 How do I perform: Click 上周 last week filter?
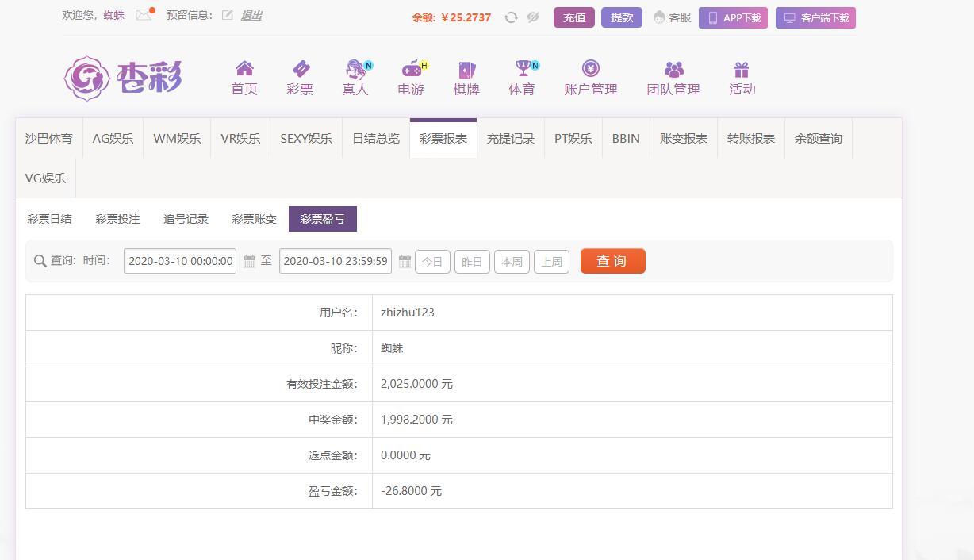pos(551,261)
